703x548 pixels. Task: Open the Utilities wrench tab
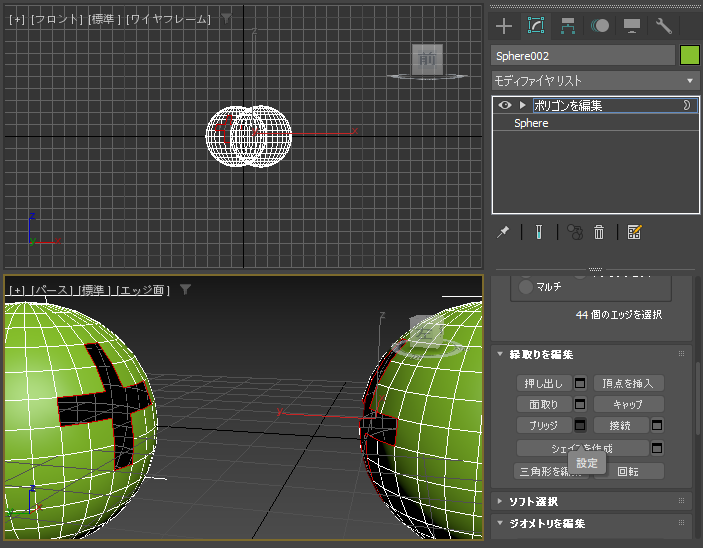pyautogui.click(x=664, y=26)
